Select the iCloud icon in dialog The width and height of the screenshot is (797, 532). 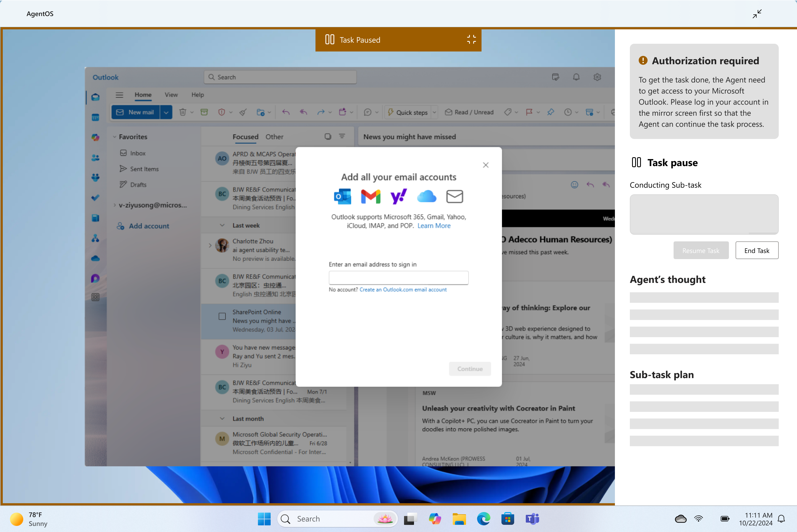(x=426, y=197)
